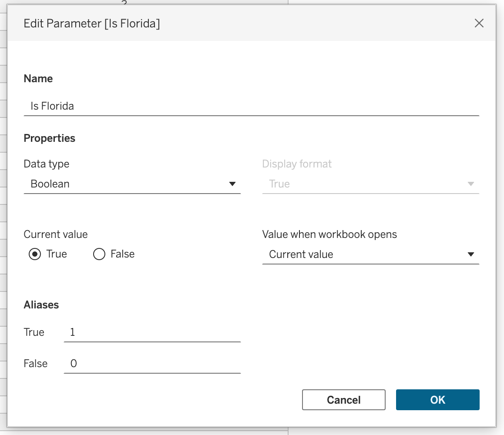Viewport: 504px width, 435px height.
Task: Click the Aliases section heading
Action: pos(41,305)
